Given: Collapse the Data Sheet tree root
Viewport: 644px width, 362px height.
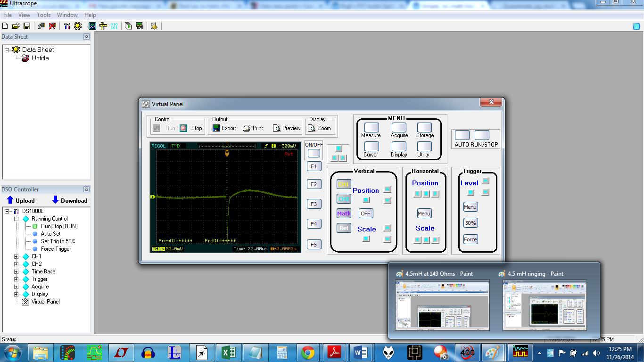Looking at the screenshot, I should click(x=7, y=49).
